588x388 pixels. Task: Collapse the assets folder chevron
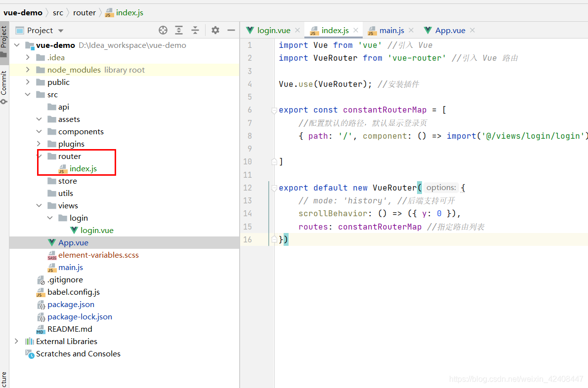[39, 119]
